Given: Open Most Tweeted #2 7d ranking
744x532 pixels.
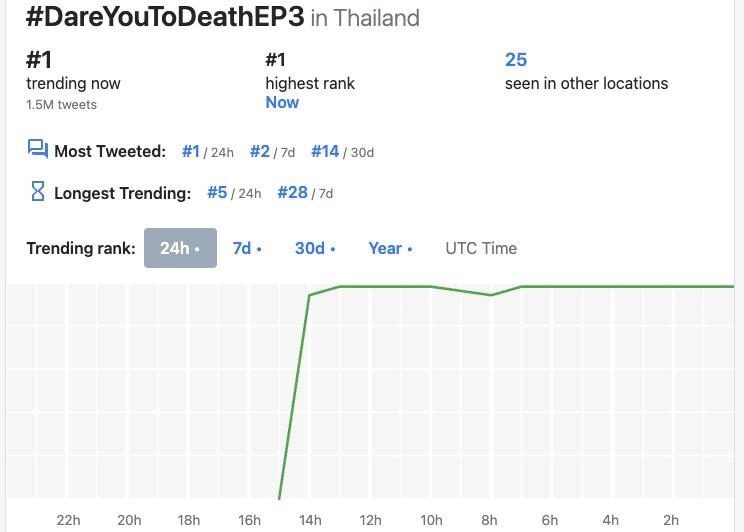Looking at the screenshot, I should (260, 151).
